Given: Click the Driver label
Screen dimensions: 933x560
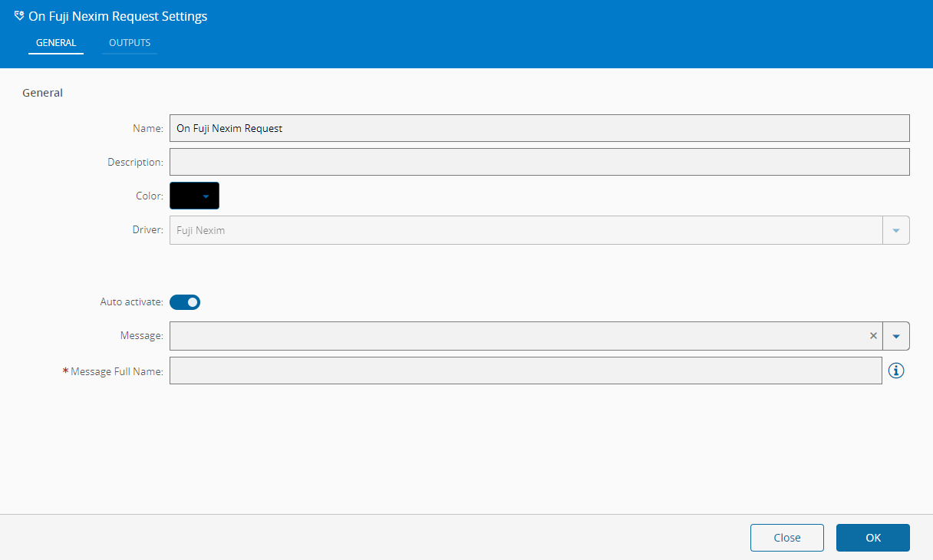Looking at the screenshot, I should click(x=148, y=230).
